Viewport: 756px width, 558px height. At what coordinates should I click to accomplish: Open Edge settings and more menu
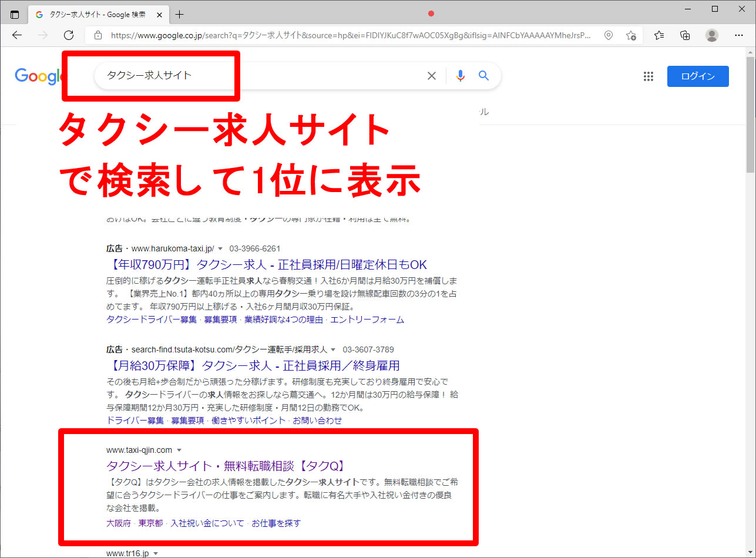pyautogui.click(x=739, y=35)
